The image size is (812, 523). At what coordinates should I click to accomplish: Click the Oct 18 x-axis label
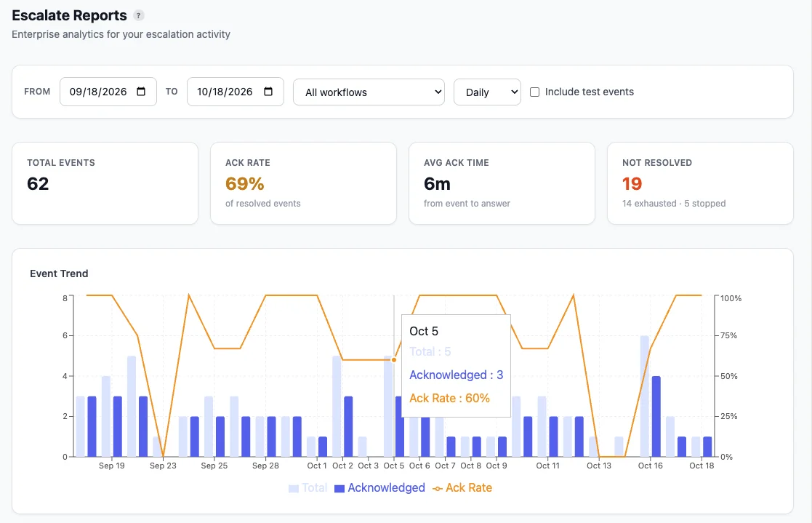pos(702,466)
